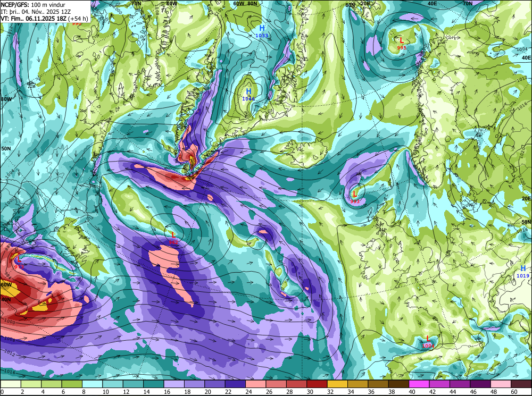Click the '20E' label at the top edge
Viewport: 532px width, 396px height.
tap(365, 4)
